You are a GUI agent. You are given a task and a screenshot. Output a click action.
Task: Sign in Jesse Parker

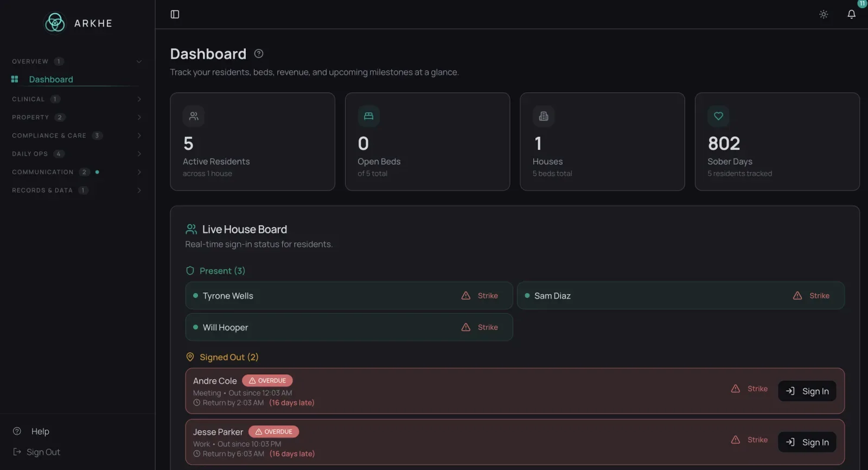coord(807,442)
